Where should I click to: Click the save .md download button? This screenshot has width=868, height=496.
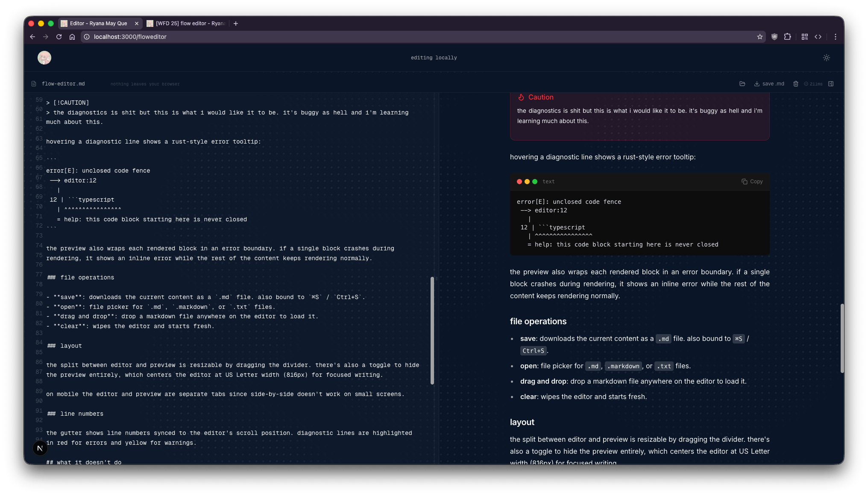(x=769, y=84)
